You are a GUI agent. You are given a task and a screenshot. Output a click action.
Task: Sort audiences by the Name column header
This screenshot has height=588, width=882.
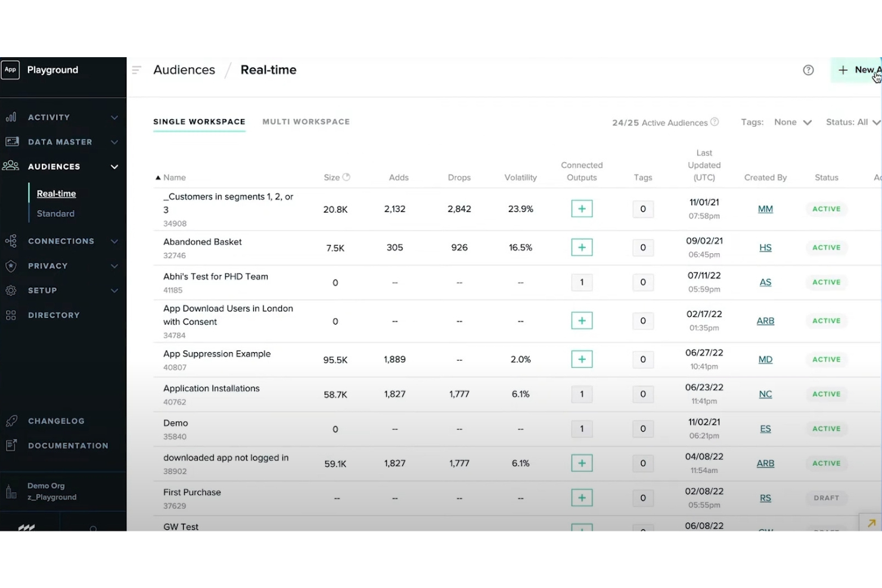click(175, 177)
